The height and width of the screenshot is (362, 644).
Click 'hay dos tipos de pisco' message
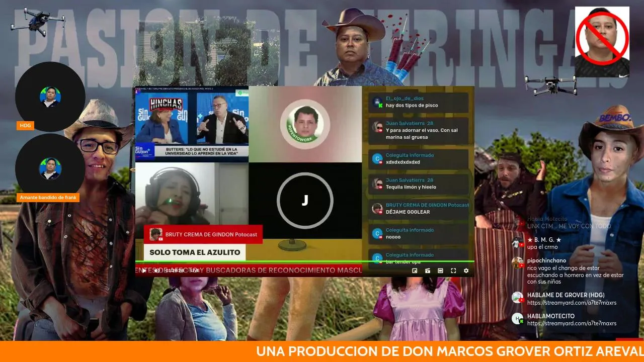tap(412, 106)
